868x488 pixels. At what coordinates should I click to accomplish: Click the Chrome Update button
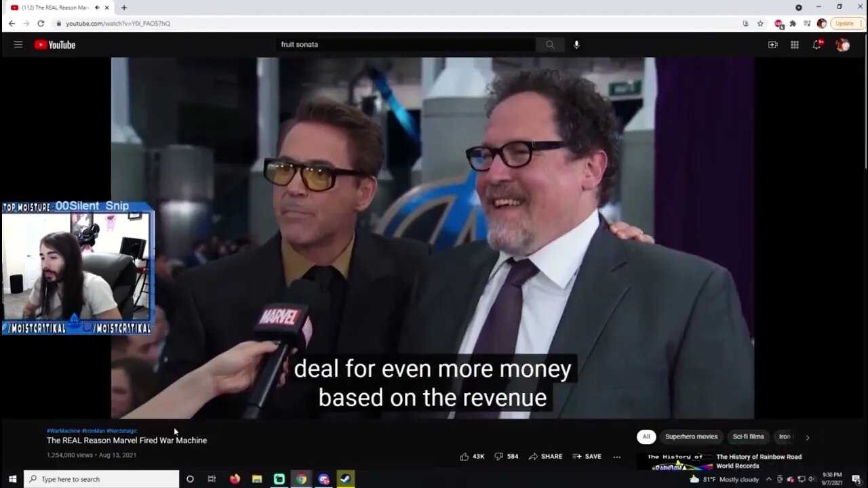[x=844, y=23]
